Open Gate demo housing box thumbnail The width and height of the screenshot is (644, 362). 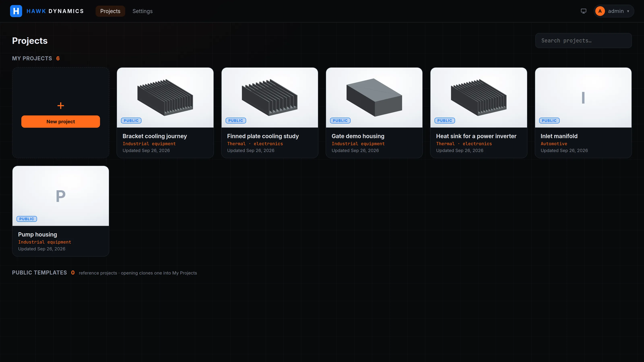tap(374, 97)
